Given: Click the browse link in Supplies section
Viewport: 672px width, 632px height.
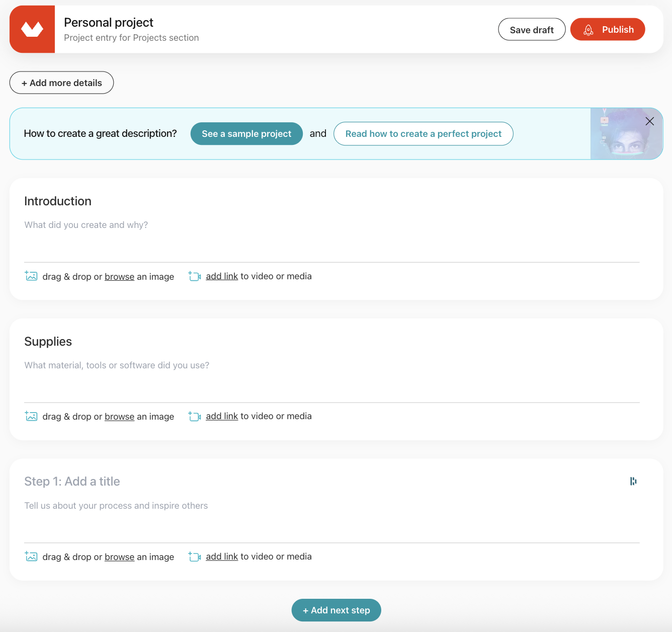Looking at the screenshot, I should click(119, 417).
